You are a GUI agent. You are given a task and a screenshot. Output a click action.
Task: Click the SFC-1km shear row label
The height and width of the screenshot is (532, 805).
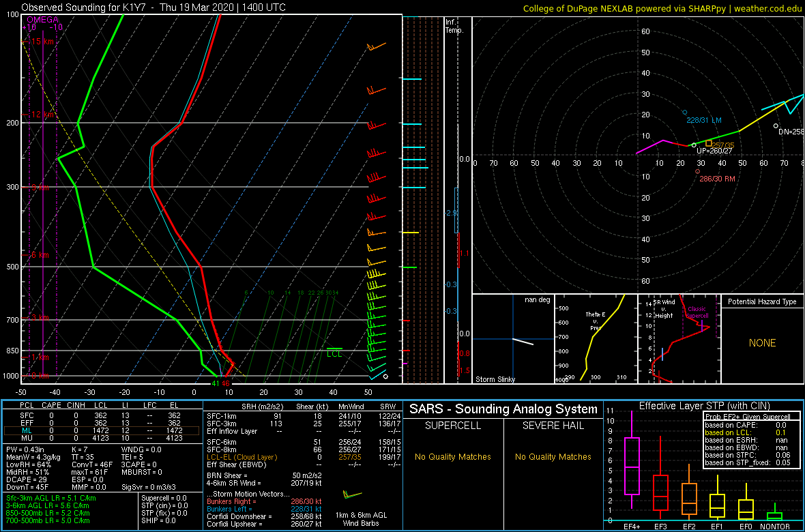click(x=221, y=416)
